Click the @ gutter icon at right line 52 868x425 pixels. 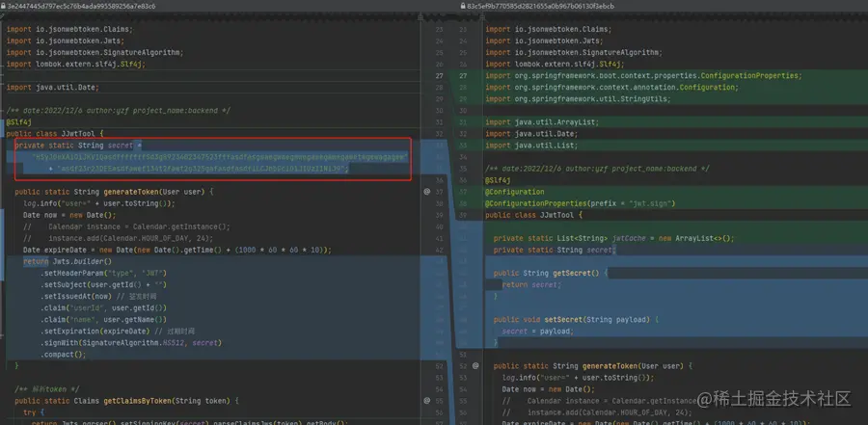coord(475,366)
